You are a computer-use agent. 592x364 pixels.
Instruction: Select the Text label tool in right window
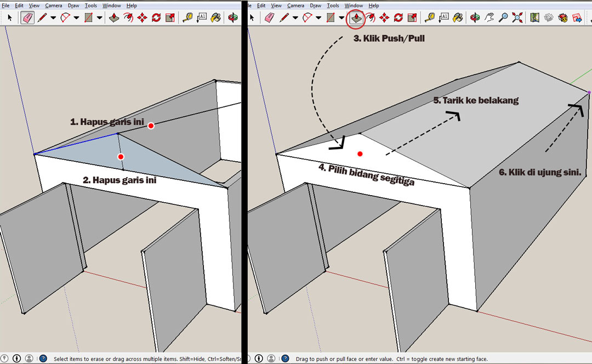click(443, 18)
